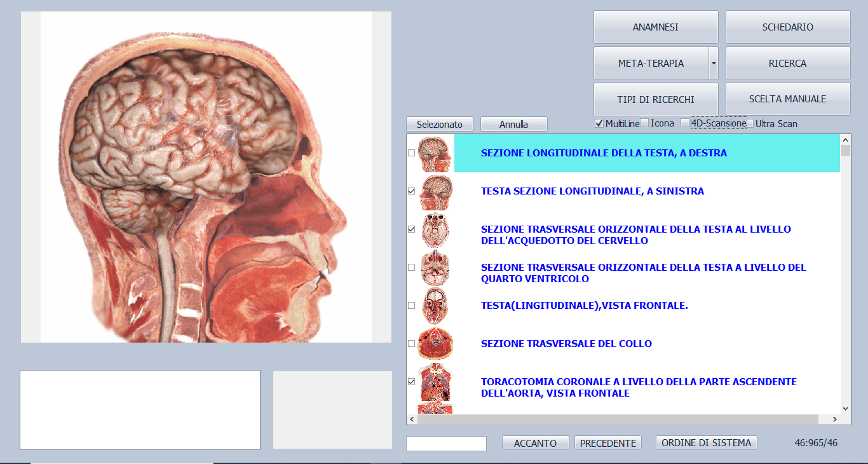The height and width of the screenshot is (464, 868).
Task: Select TORACOTOMIA CORONALE aorta entry
Action: (639, 388)
